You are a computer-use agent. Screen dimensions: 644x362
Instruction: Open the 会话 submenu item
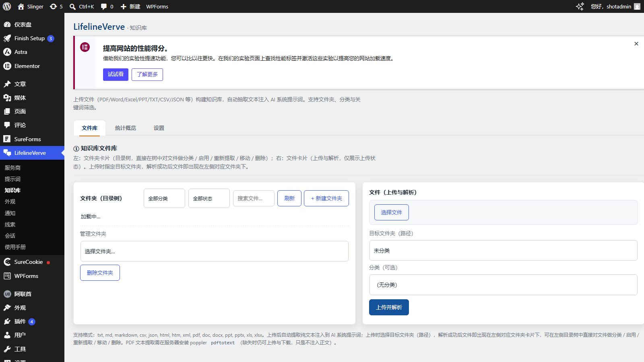point(10,236)
